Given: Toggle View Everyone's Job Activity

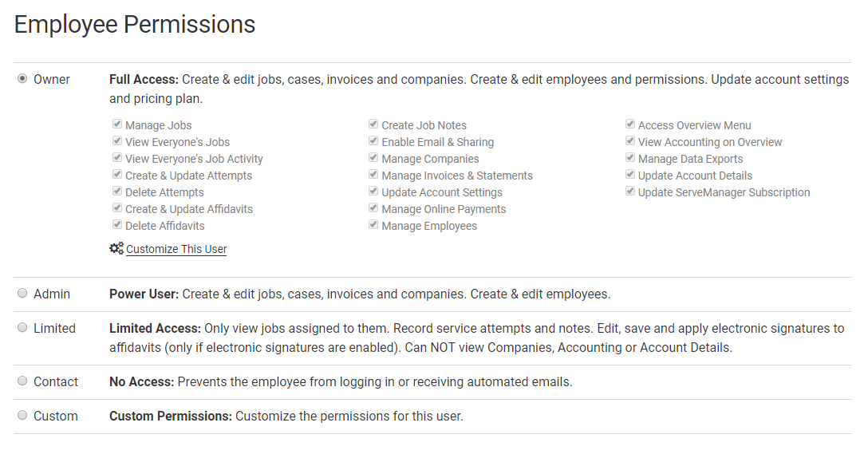Looking at the screenshot, I should pos(117,157).
